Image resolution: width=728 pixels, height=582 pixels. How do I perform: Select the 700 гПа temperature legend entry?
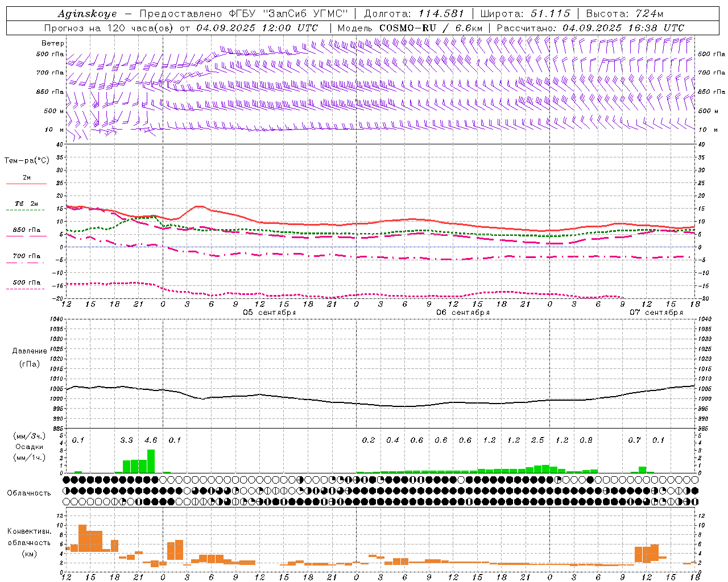point(26,256)
